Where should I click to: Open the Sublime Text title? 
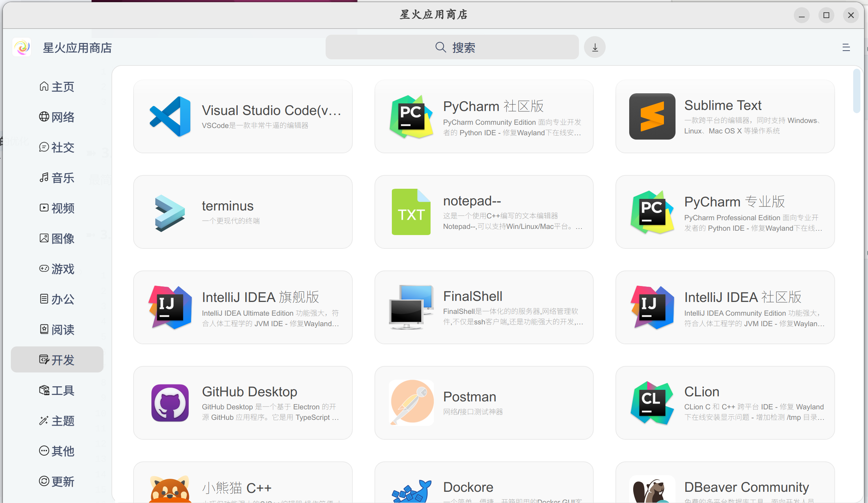tap(723, 105)
